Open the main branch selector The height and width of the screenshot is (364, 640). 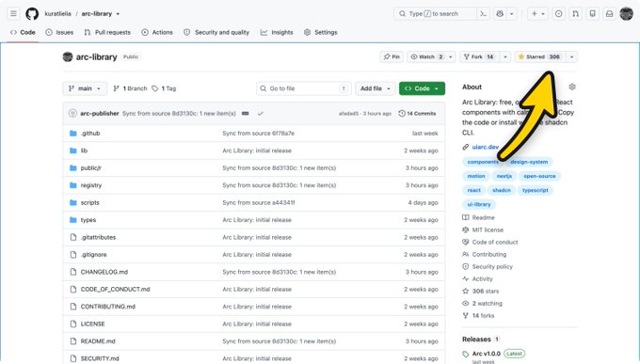85,88
